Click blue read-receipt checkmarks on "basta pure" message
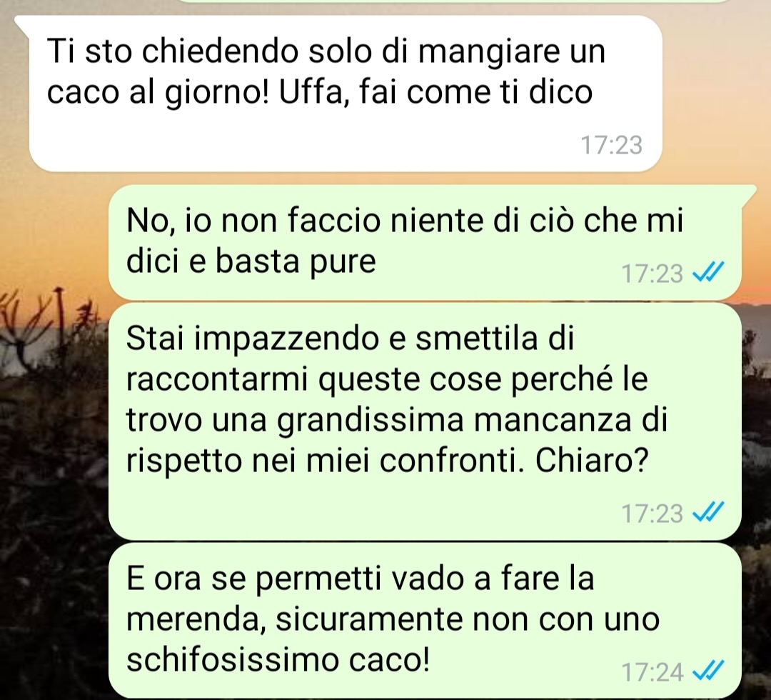771x700 pixels. 708,272
